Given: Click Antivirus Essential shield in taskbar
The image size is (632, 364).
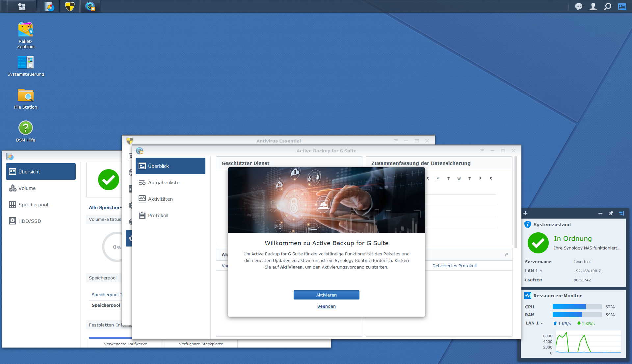Looking at the screenshot, I should tap(70, 7).
